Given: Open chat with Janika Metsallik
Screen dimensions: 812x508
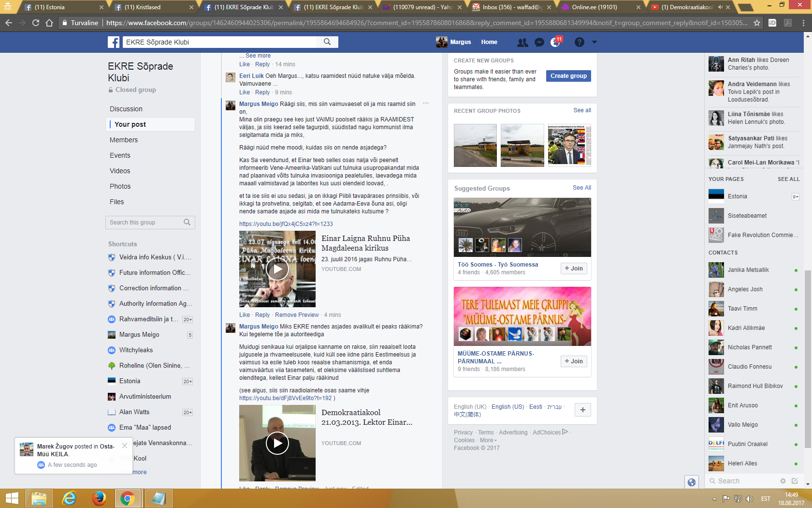Looking at the screenshot, I should tap(754, 270).
